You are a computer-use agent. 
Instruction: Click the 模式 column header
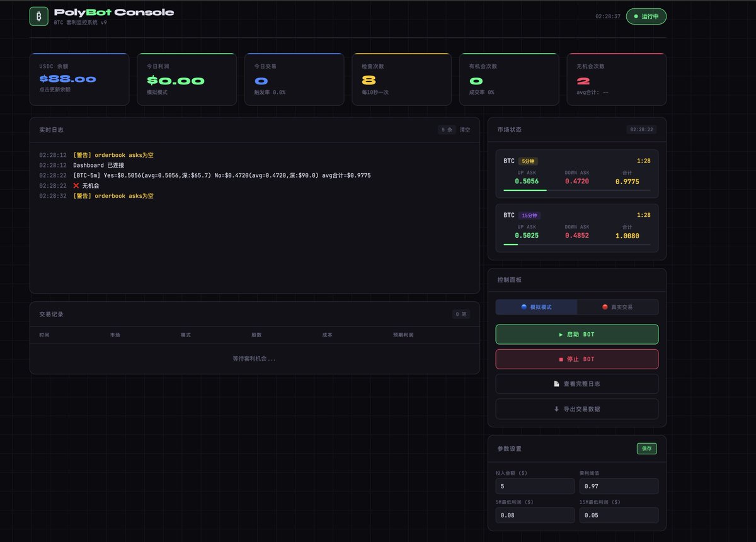[186, 335]
